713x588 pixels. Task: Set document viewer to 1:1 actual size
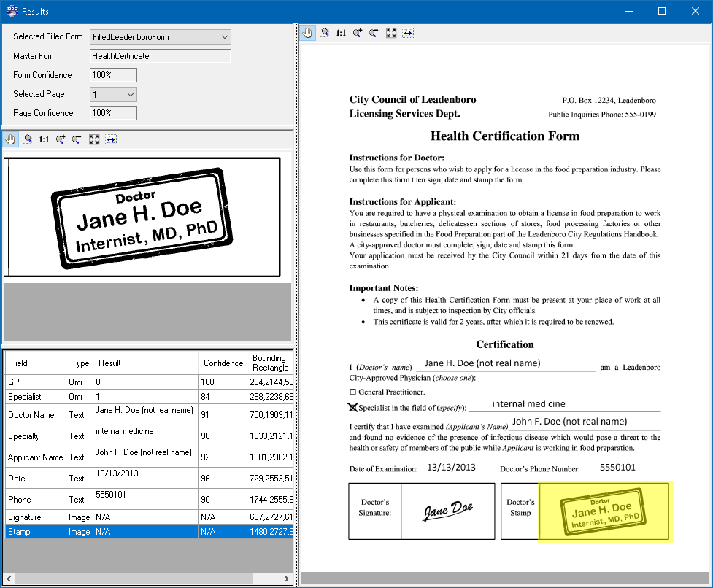point(341,33)
